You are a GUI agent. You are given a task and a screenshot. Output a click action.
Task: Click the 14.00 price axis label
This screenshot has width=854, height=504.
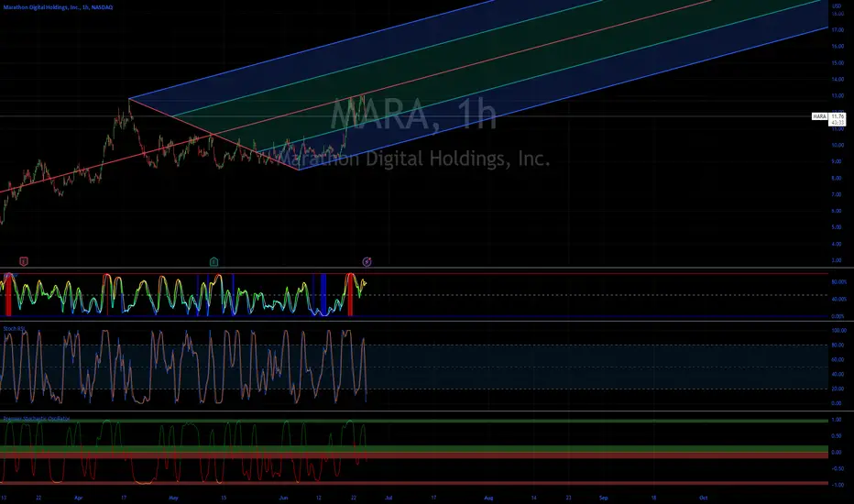pos(838,79)
